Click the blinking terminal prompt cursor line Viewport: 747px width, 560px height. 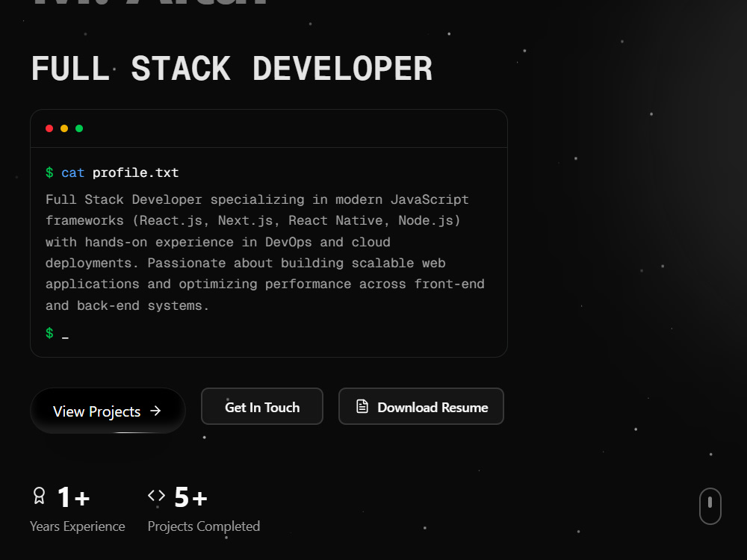pos(58,333)
